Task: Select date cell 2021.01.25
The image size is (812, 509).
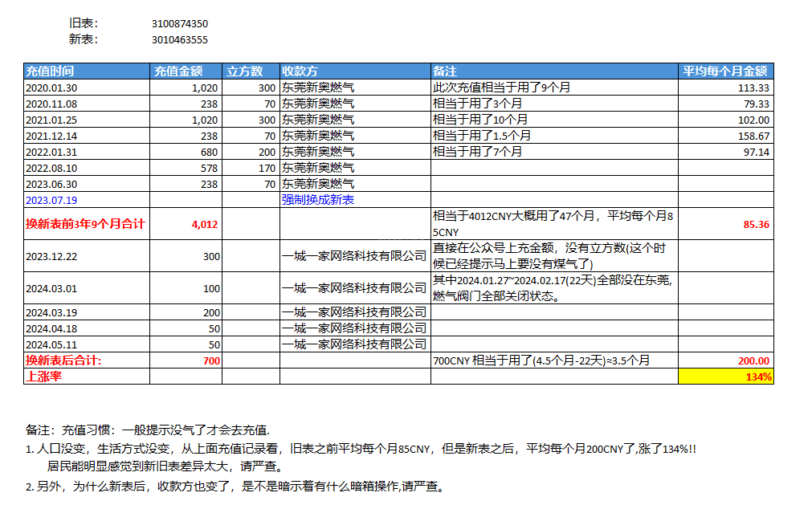Action: tap(87, 120)
